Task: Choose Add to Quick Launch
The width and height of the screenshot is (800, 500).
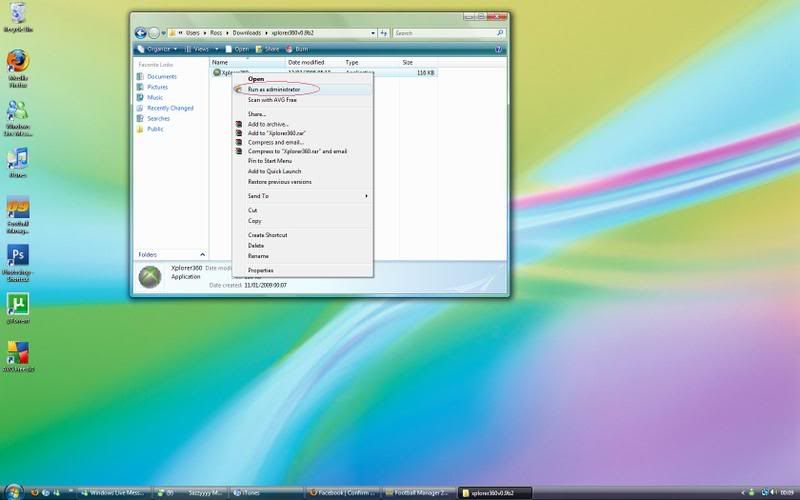Action: 303,171
